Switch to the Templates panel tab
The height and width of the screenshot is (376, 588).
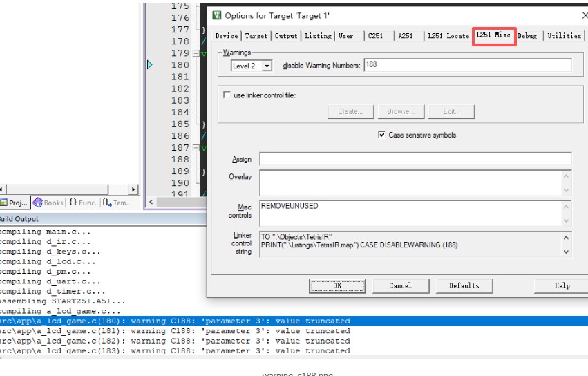[117, 203]
